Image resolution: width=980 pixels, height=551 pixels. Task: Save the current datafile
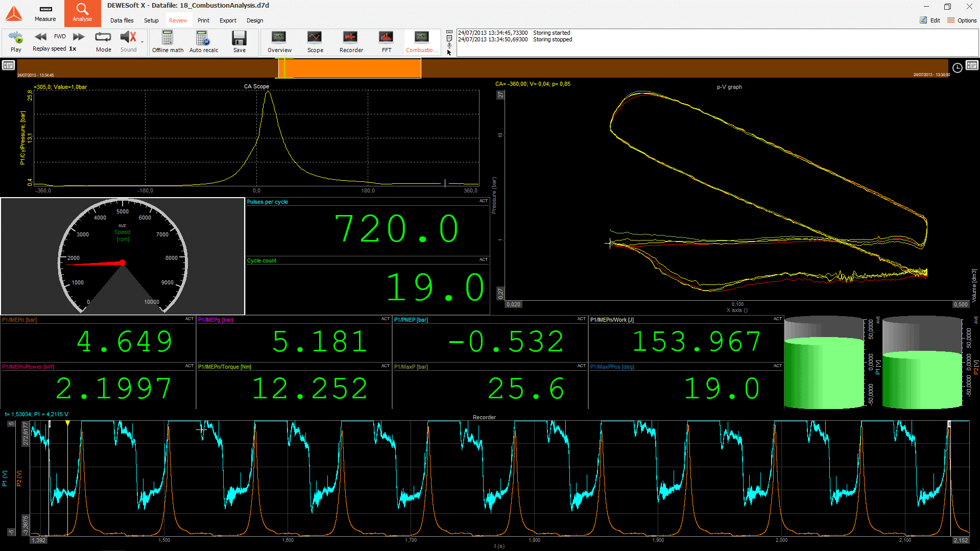239,41
